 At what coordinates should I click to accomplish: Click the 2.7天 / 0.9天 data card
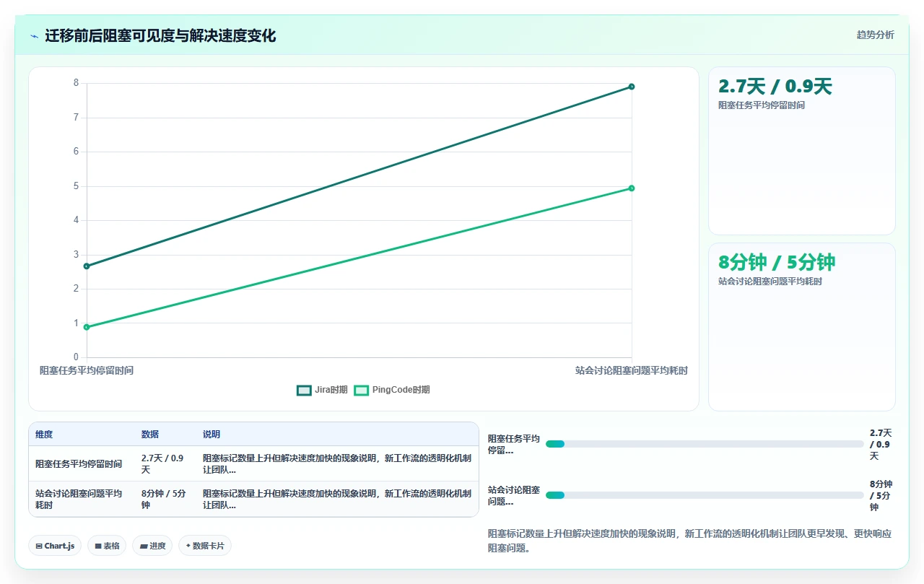(802, 151)
